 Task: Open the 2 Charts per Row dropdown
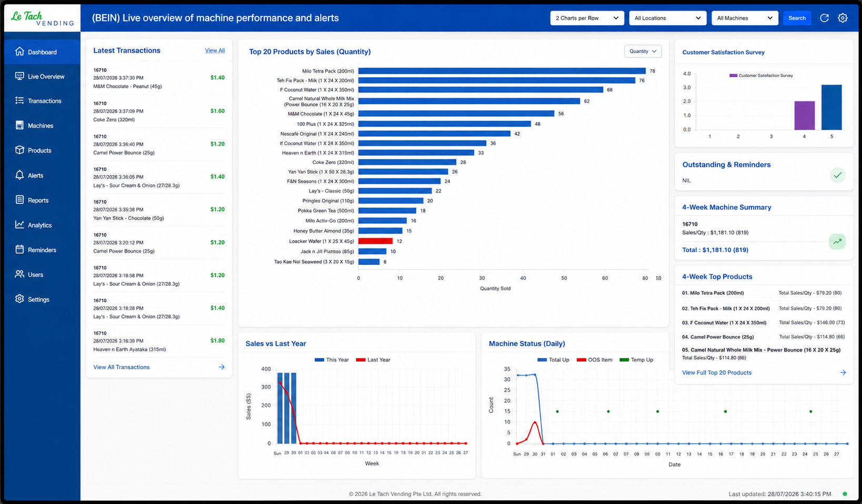587,18
